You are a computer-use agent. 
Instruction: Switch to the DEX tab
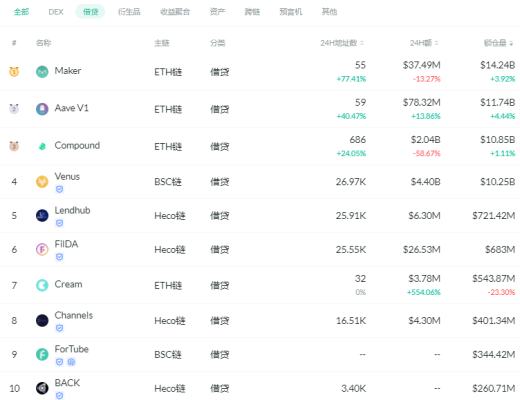pos(56,12)
